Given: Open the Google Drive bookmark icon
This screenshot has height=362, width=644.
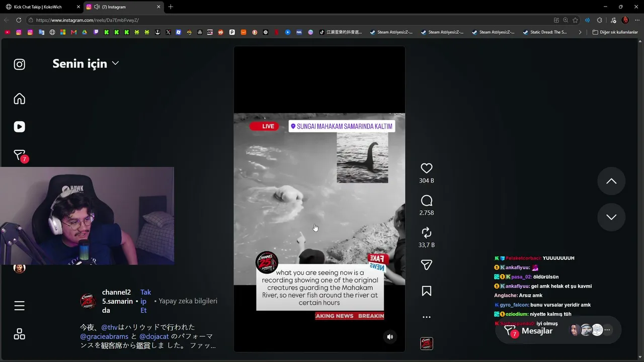Looking at the screenshot, I should (85, 32).
